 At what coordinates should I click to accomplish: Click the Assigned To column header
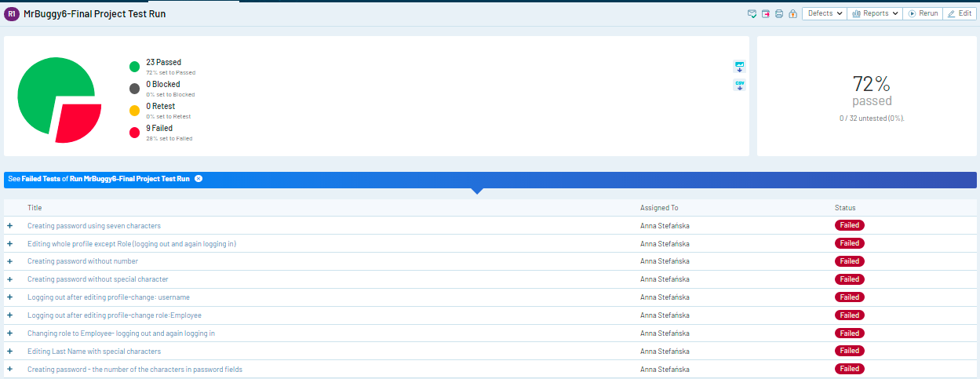[x=659, y=208]
